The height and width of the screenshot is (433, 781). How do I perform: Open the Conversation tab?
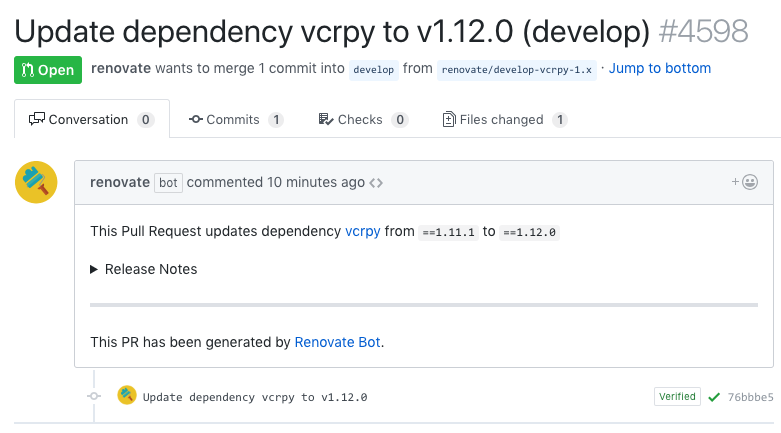[x=92, y=119]
